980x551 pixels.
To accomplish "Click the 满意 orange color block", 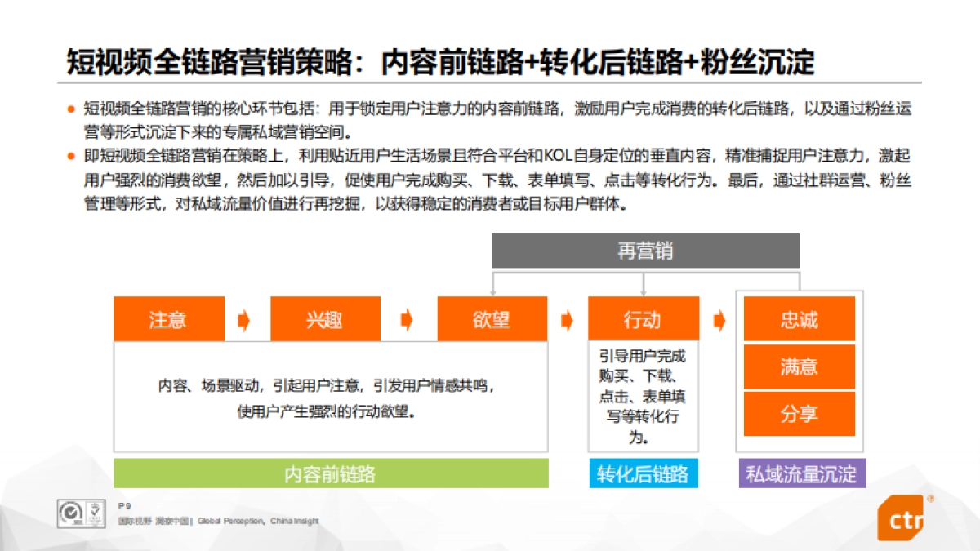I will 799,367.
